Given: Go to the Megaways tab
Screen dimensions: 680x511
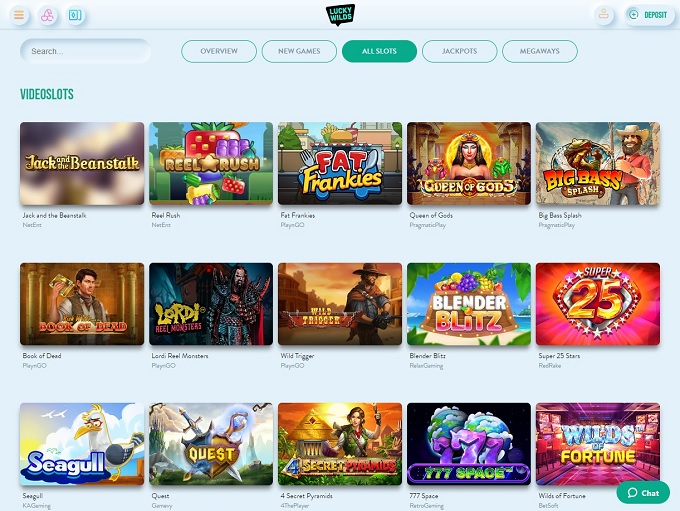Looking at the screenshot, I should click(x=540, y=51).
